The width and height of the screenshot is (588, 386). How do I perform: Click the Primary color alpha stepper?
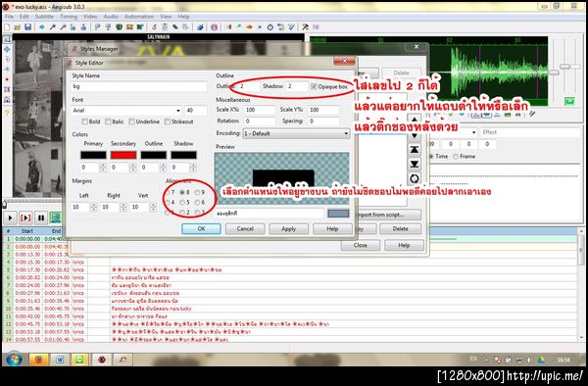(103, 168)
